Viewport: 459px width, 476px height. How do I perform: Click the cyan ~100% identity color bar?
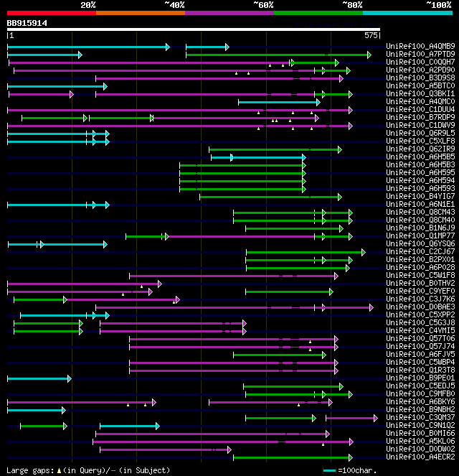[x=407, y=13]
